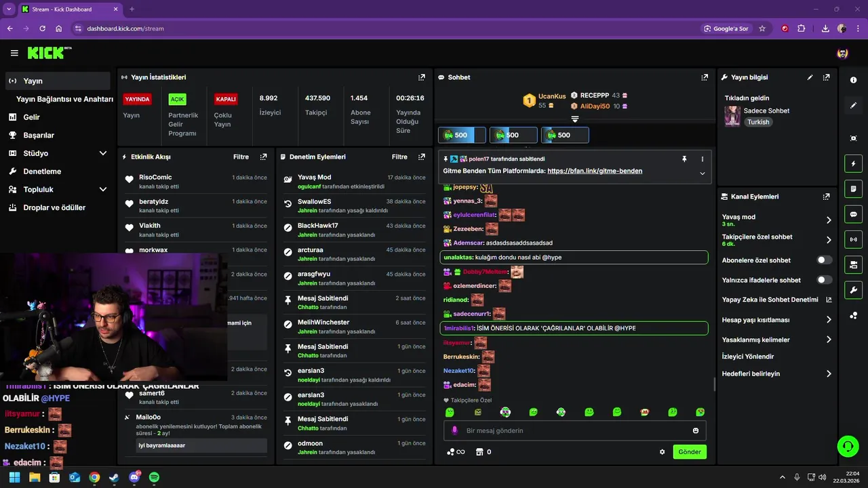868x488 pixels.
Task: Open Yasaklanmış kelimeler chevron
Action: [x=829, y=340]
